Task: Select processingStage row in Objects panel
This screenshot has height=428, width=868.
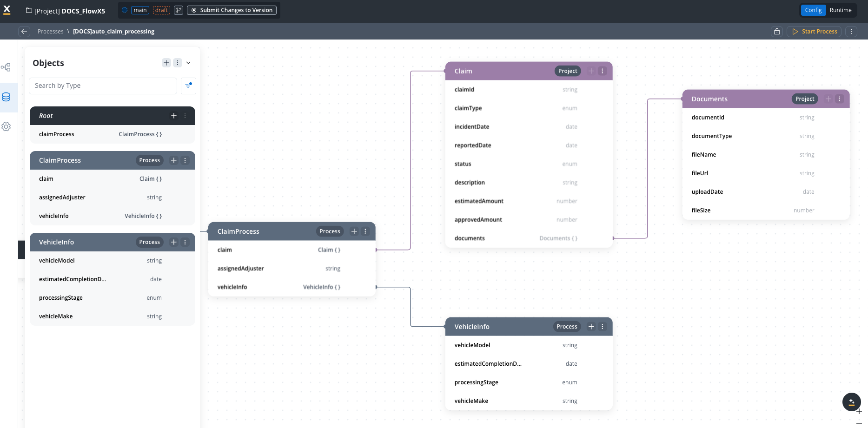Action: coord(113,298)
